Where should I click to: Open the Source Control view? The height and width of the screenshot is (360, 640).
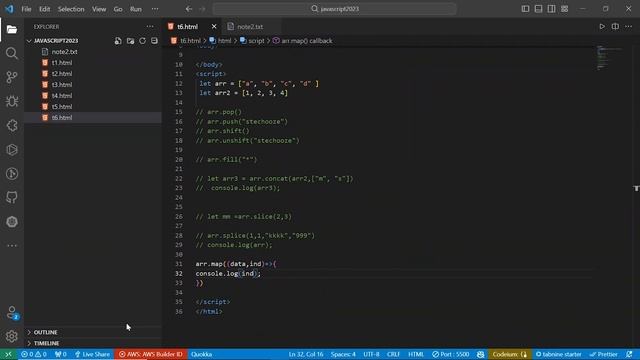coord(12,77)
